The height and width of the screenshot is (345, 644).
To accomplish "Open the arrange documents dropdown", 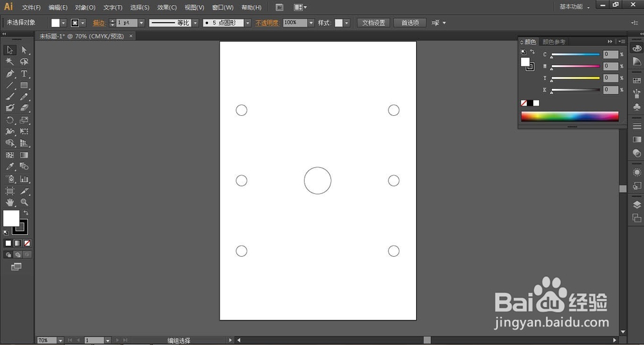I will pyautogui.click(x=301, y=7).
